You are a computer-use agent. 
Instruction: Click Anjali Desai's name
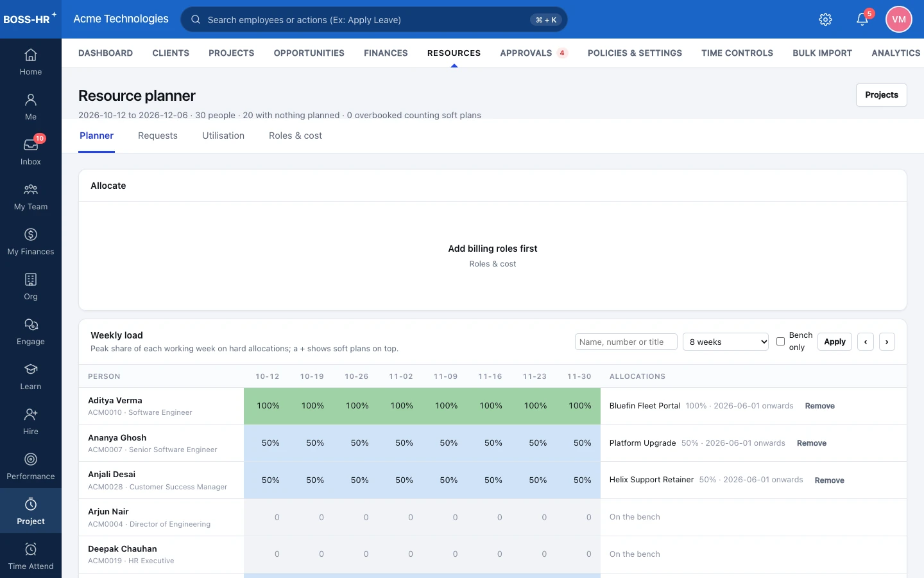point(112,475)
